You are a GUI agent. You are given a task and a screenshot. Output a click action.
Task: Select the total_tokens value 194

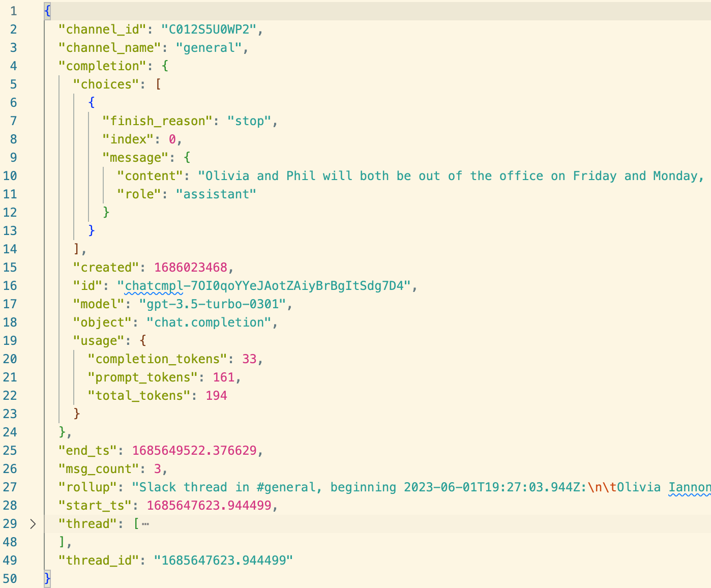(x=216, y=396)
